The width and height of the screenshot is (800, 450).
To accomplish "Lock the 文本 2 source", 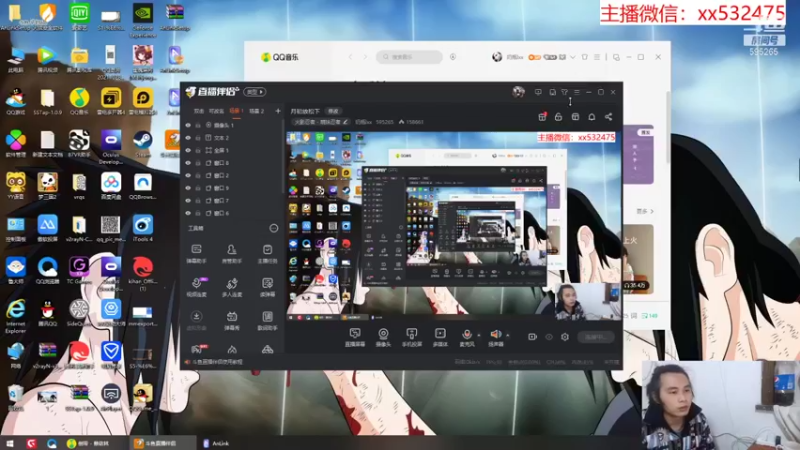I will [x=198, y=138].
